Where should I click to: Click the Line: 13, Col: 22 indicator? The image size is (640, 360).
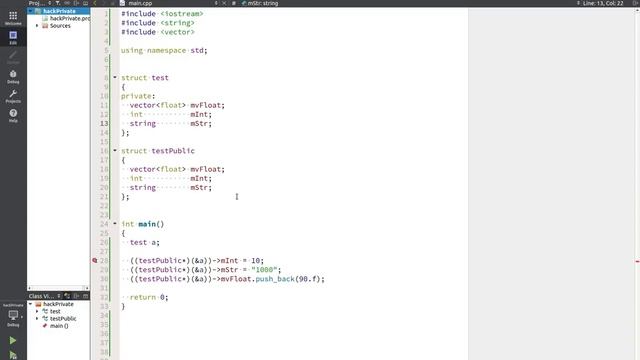pos(603,3)
